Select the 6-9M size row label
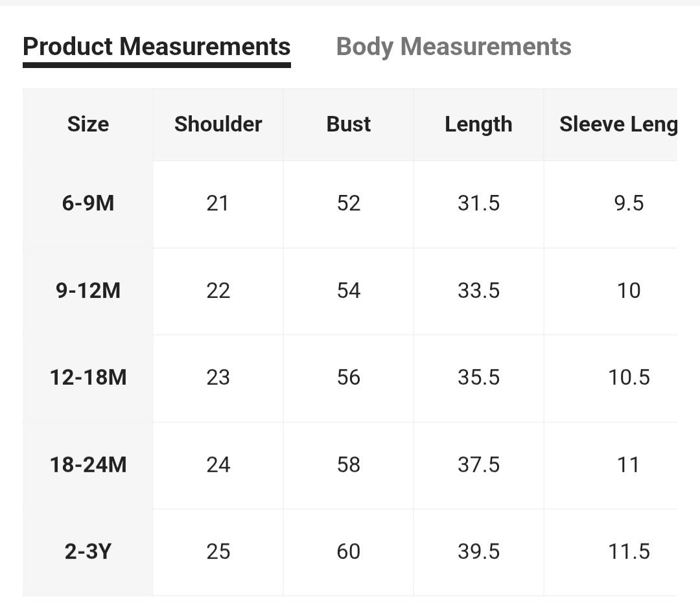 (x=88, y=203)
